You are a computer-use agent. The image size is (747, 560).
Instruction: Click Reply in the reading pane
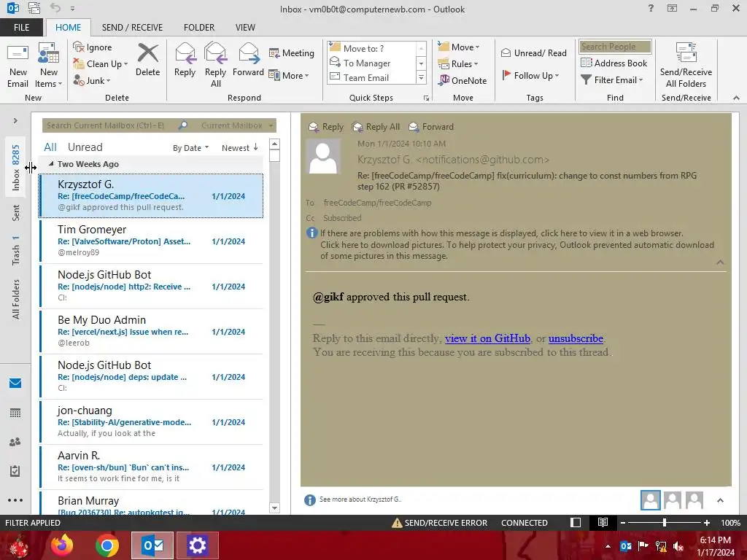coord(326,127)
